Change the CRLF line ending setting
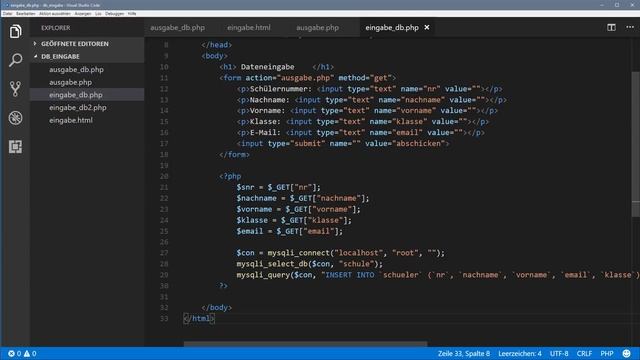Image resolution: width=640 pixels, height=360 pixels. (x=584, y=353)
